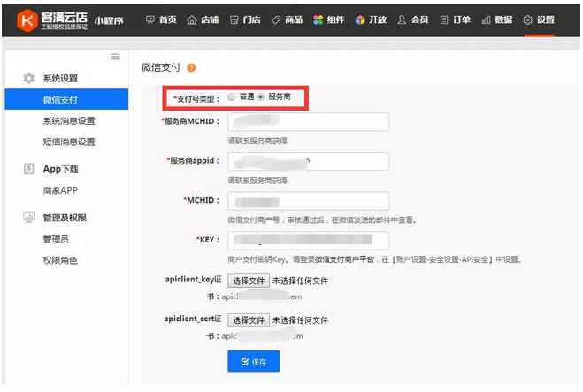Viewport: 583px width, 392px height.
Task: Select the 普通 payment type radio button
Action: tap(231, 96)
